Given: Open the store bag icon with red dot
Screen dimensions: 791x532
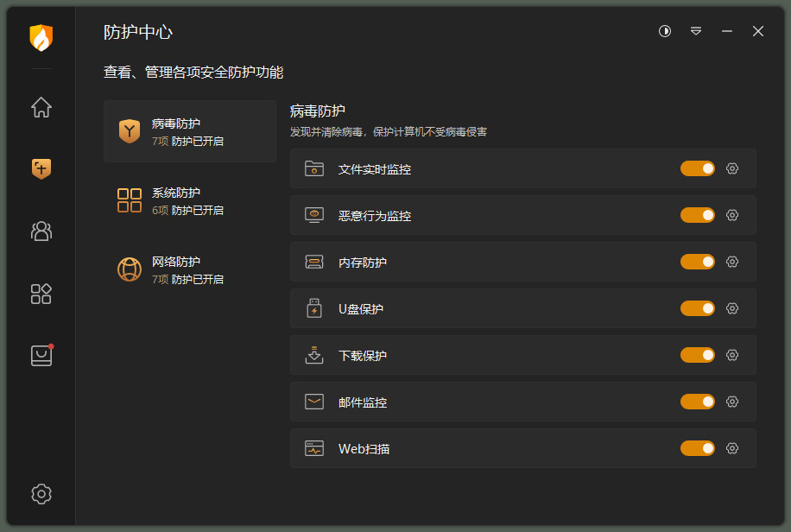Looking at the screenshot, I should pos(41,356).
